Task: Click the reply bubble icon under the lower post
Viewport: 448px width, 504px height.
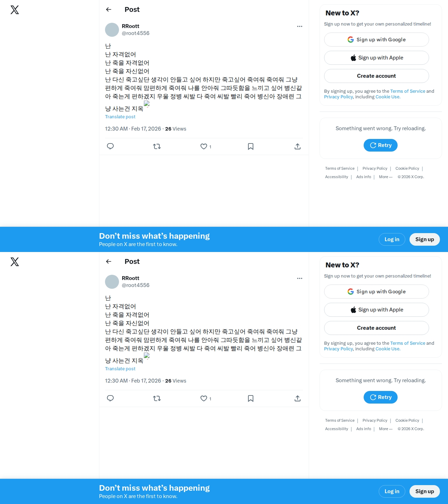Action: click(110, 398)
